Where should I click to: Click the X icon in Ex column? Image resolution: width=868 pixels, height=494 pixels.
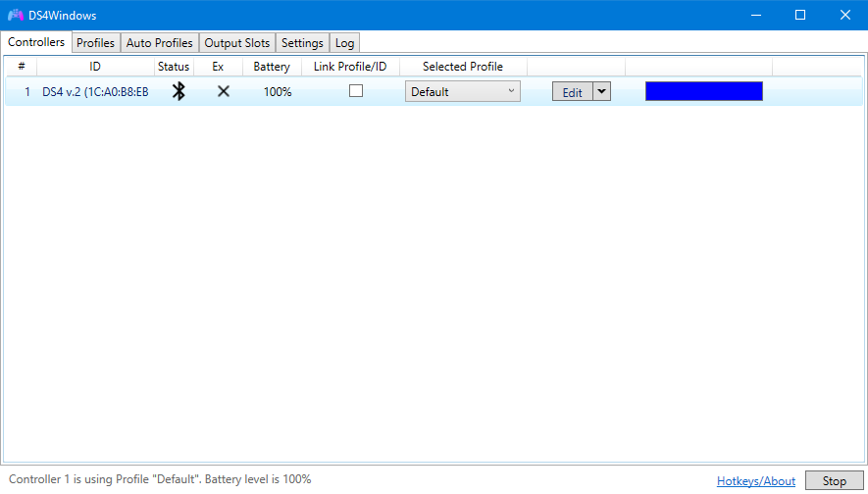(224, 91)
